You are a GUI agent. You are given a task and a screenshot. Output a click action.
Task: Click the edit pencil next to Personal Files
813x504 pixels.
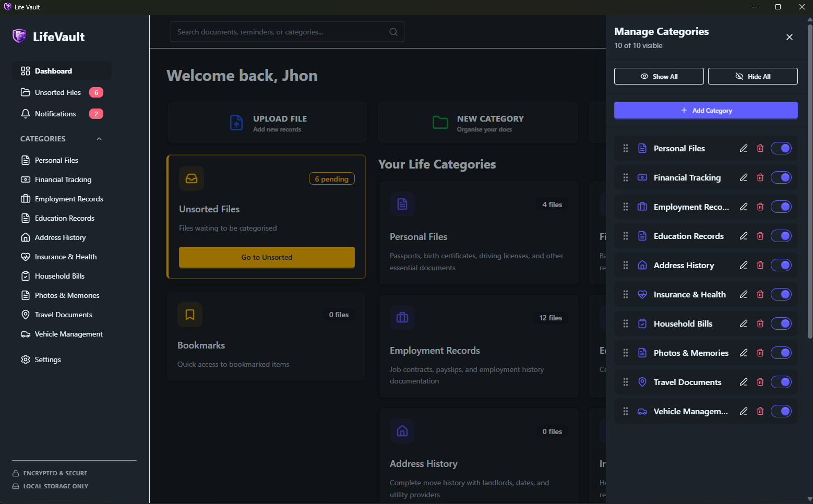[743, 148]
